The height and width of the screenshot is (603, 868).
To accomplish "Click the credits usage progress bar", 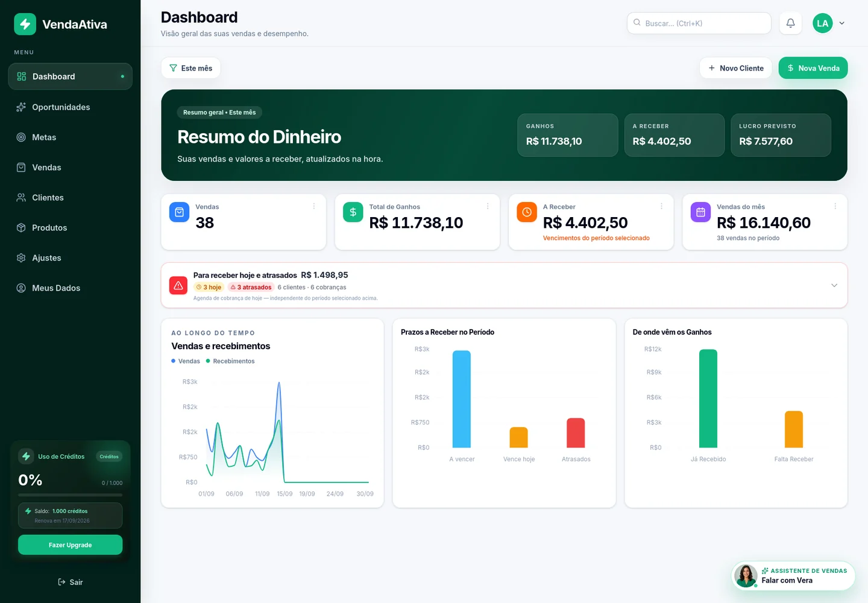I will (x=70, y=495).
